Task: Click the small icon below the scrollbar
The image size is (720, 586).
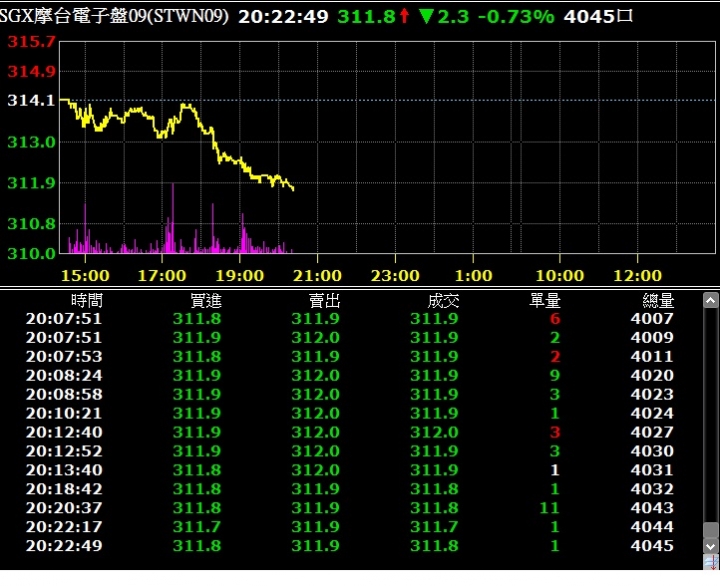Action: coord(710,562)
